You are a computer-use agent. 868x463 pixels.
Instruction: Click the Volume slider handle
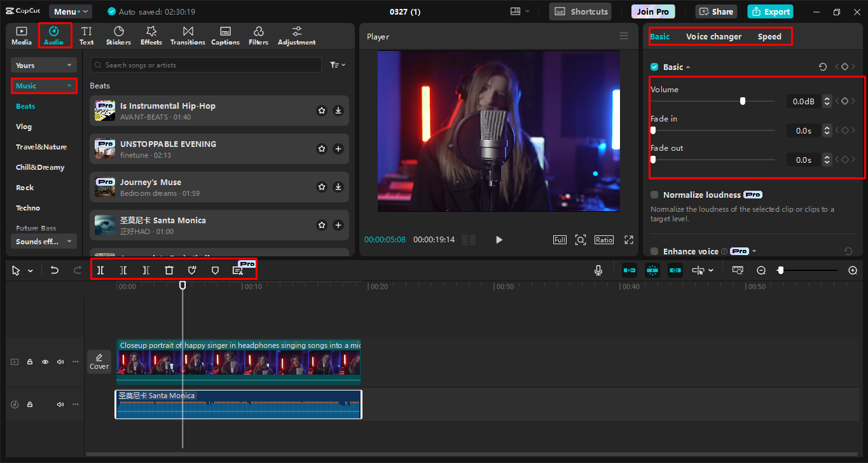[742, 101]
